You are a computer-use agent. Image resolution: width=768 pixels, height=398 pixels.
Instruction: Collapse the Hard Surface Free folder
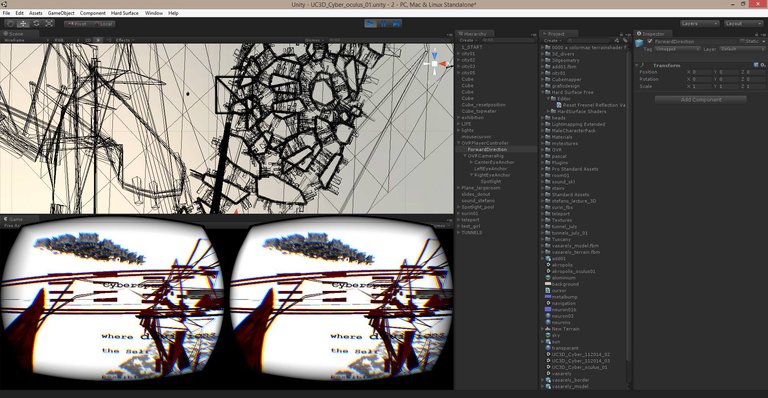pyautogui.click(x=543, y=92)
